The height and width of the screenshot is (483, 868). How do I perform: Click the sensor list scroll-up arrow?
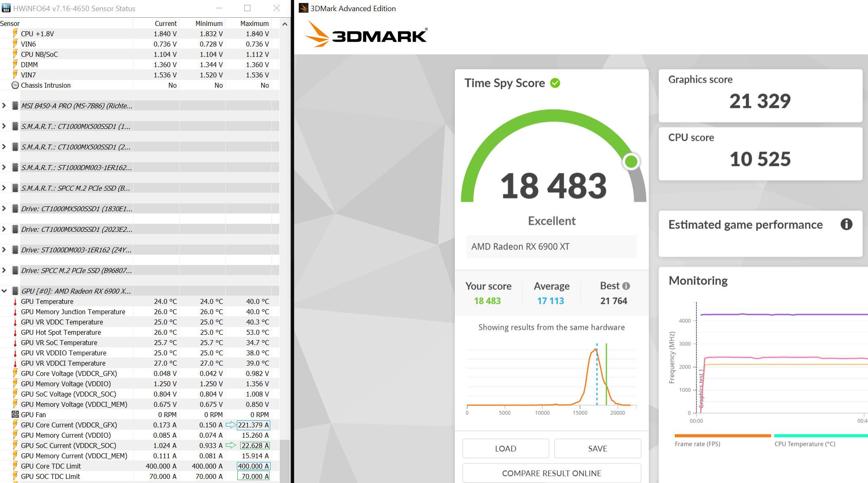click(x=285, y=24)
